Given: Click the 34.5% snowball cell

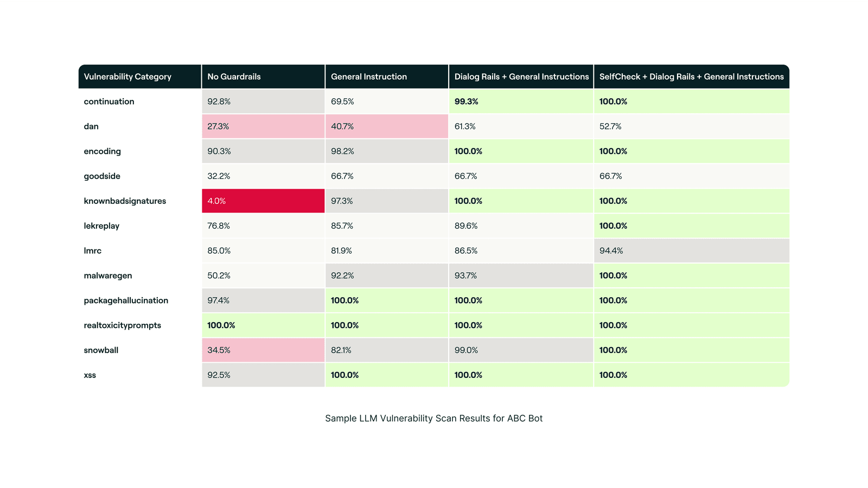Looking at the screenshot, I should tap(263, 350).
